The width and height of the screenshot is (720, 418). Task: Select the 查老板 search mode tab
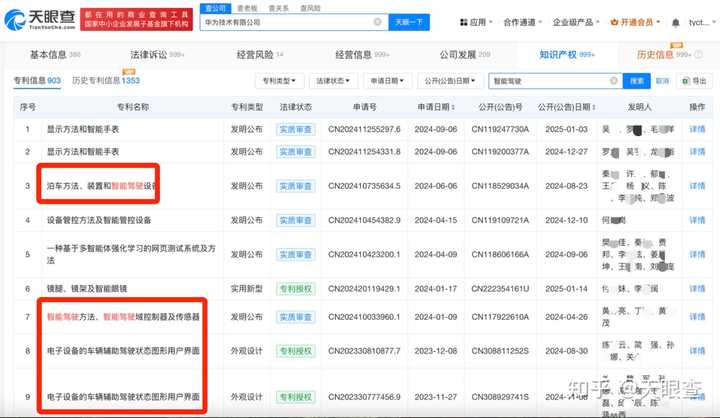pos(247,8)
